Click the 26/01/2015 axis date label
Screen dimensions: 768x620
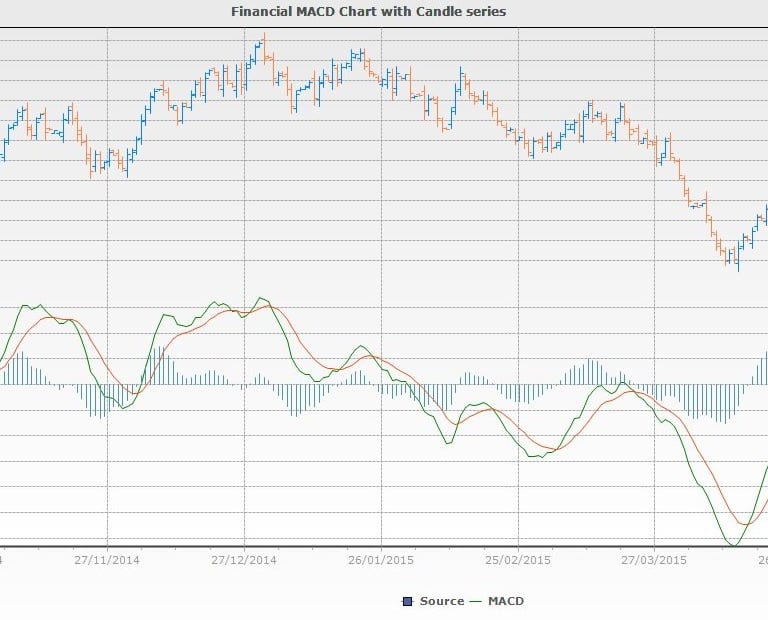pyautogui.click(x=381, y=560)
